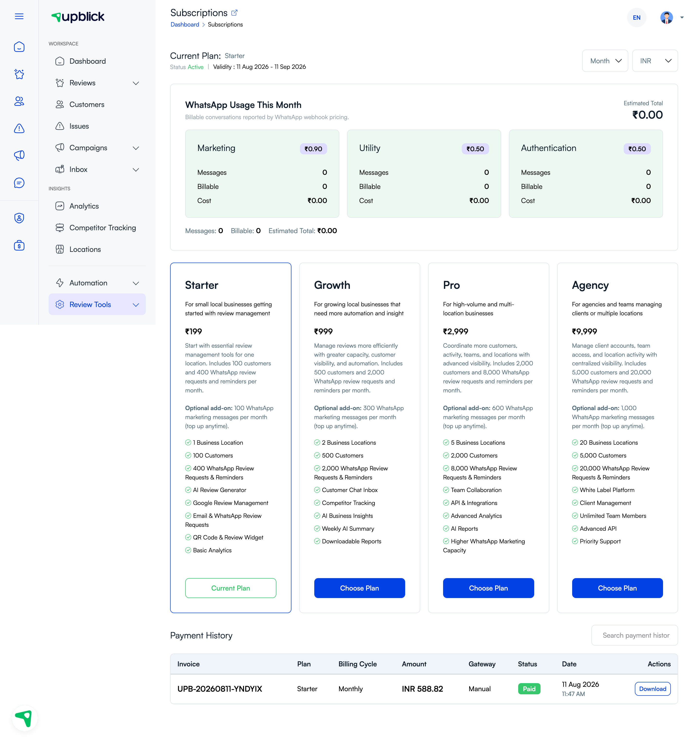Click the Dashboard breadcrumb link
The height and width of the screenshot is (741, 700).
(185, 25)
